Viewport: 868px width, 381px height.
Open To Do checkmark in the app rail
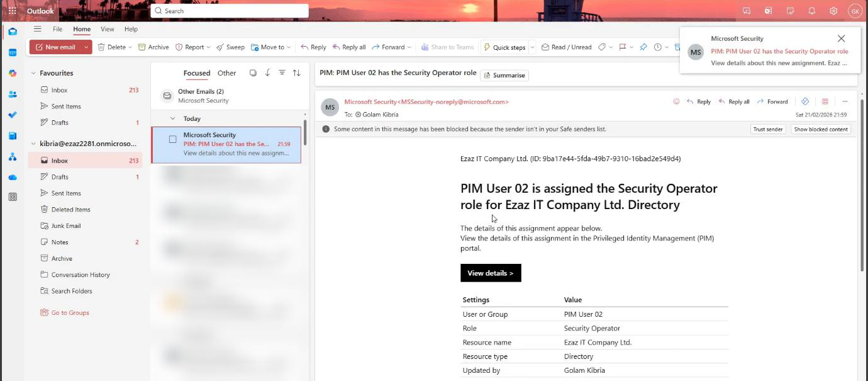[13, 115]
